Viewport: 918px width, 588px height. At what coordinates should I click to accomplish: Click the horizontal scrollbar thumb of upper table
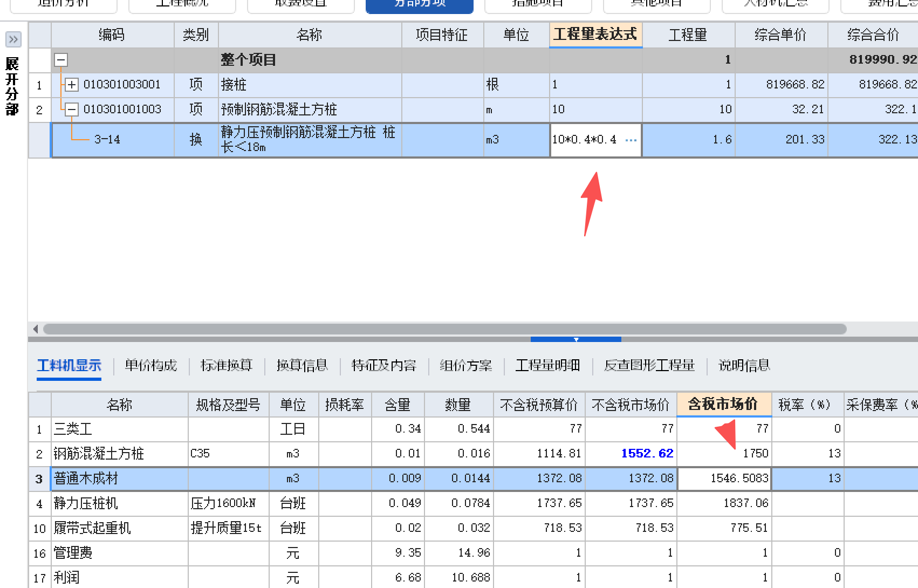444,329
